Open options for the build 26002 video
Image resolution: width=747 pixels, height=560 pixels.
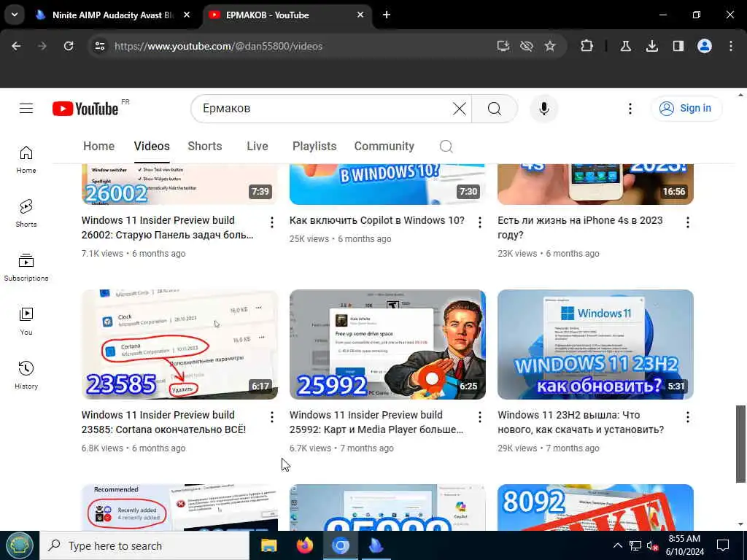tap(271, 222)
